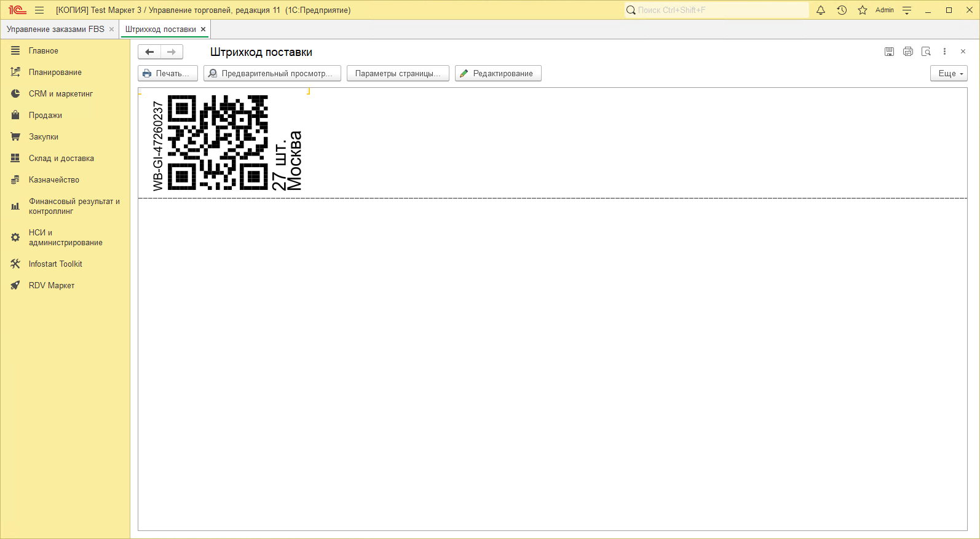Select the 27 шт. text cell

(x=279, y=166)
